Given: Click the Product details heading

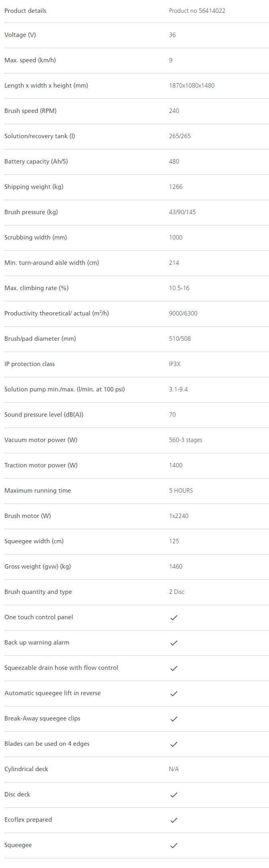Looking at the screenshot, I should pyautogui.click(x=25, y=11).
